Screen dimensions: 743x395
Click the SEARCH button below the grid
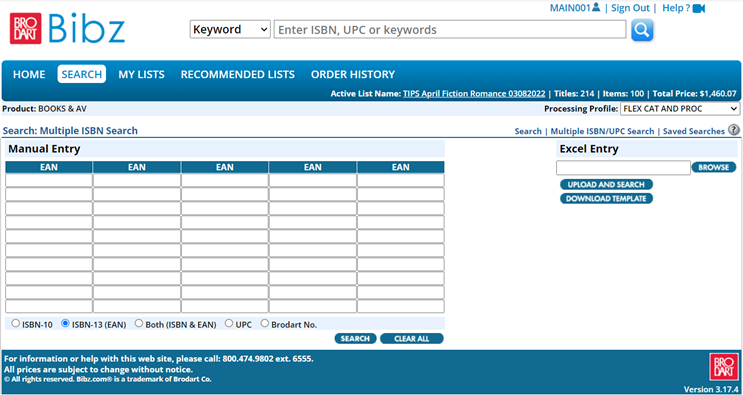[x=355, y=339]
